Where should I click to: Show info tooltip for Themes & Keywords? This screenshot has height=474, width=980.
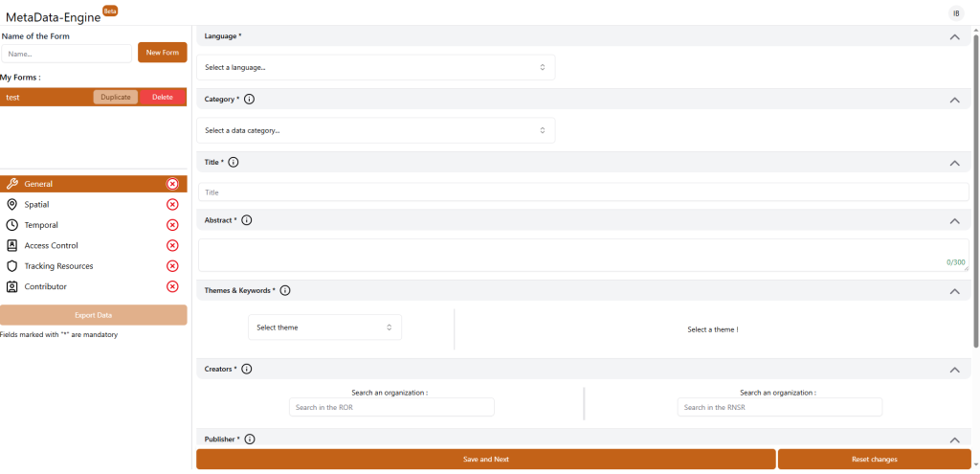[285, 290]
